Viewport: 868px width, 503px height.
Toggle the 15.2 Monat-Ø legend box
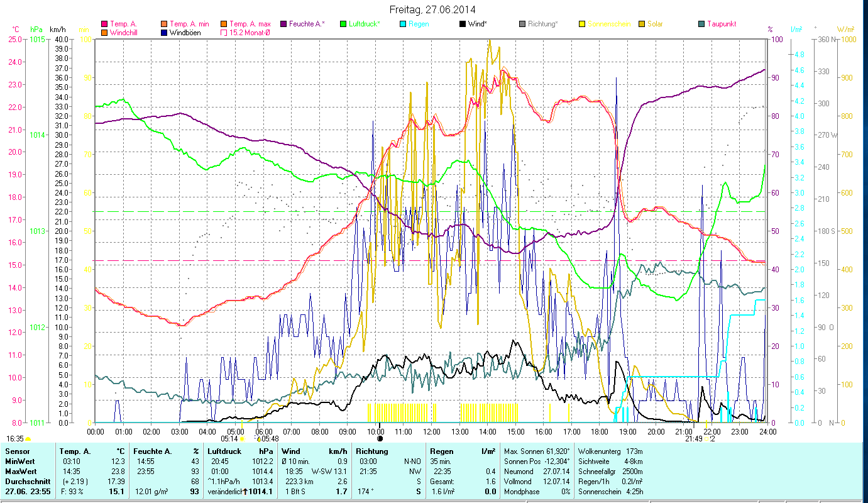(x=222, y=32)
